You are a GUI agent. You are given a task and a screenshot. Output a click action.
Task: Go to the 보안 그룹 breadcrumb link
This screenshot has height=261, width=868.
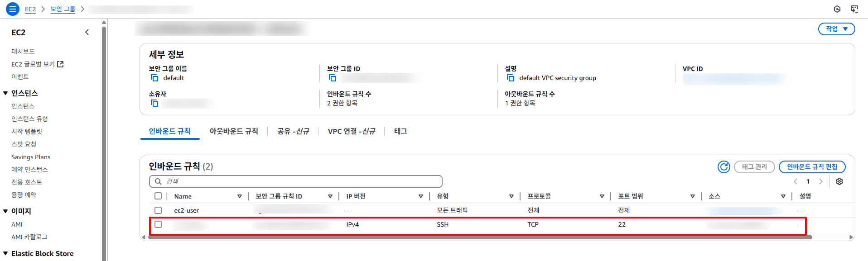point(63,9)
